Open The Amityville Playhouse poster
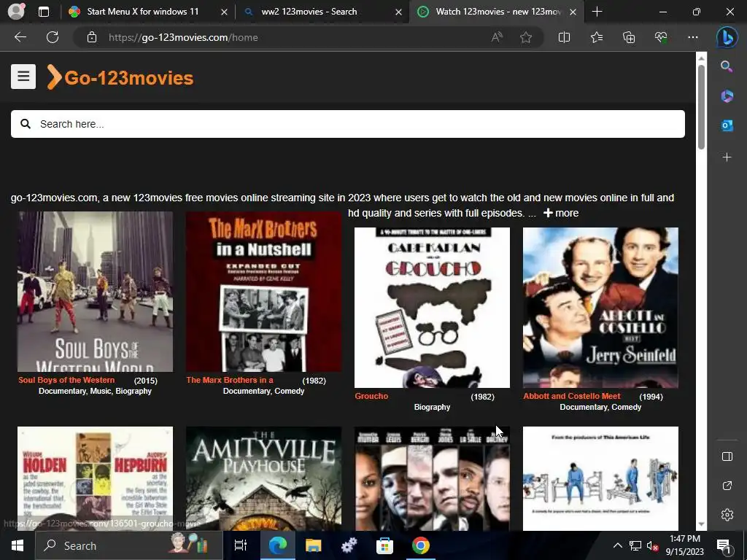The height and width of the screenshot is (560, 747). point(263,478)
